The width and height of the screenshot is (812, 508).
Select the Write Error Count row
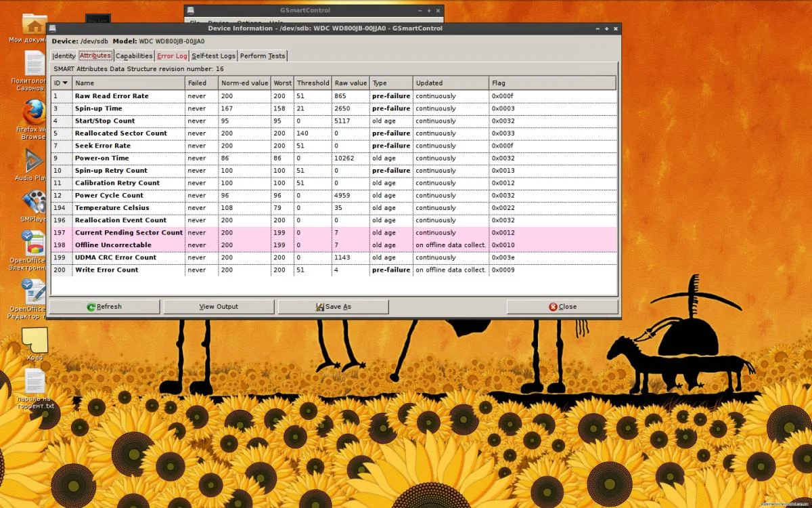tap(334, 270)
